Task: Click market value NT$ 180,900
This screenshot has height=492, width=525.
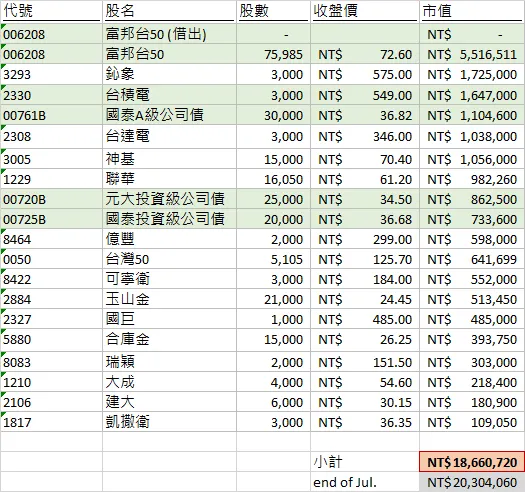Action: (472, 402)
